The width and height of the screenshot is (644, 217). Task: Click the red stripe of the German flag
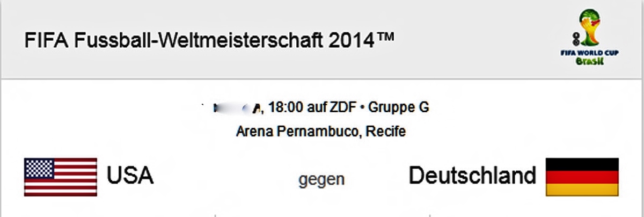tap(582, 177)
